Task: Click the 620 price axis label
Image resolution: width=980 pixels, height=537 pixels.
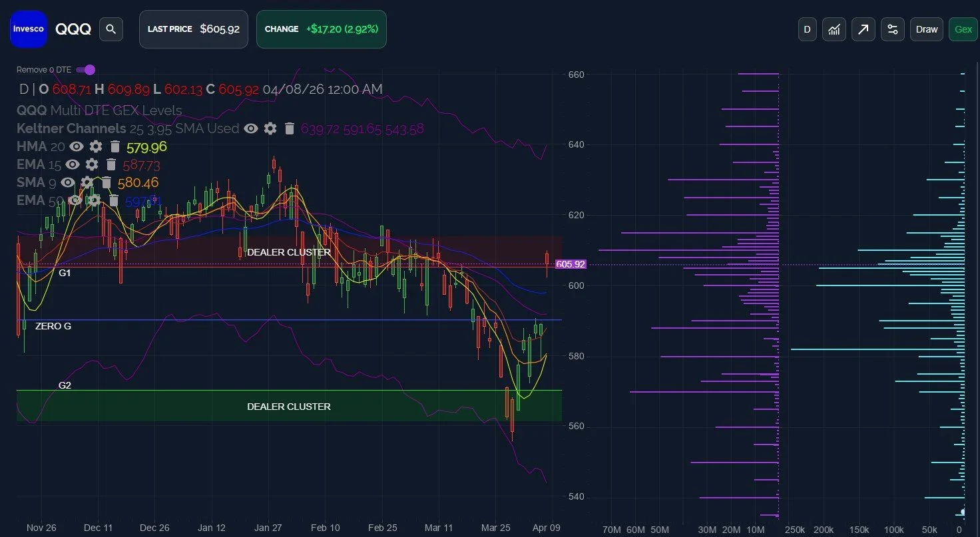Action: (577, 216)
